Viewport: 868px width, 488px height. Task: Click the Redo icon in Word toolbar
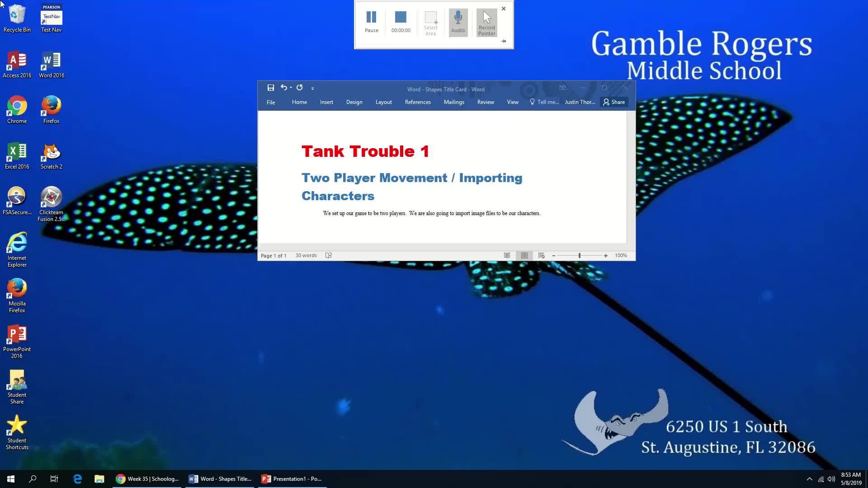[x=299, y=88]
